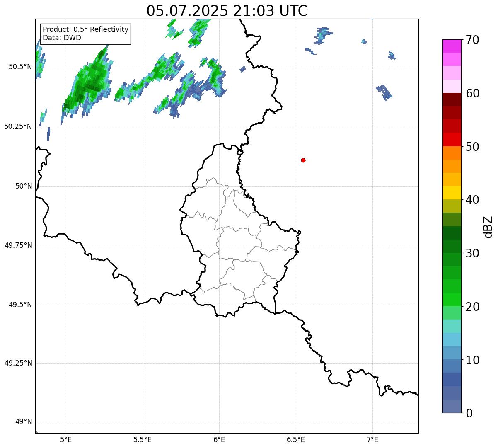Click the small blue radar echo near 7.1°E
Image resolution: width=498 pixels, height=448 pixels.
tap(384, 92)
